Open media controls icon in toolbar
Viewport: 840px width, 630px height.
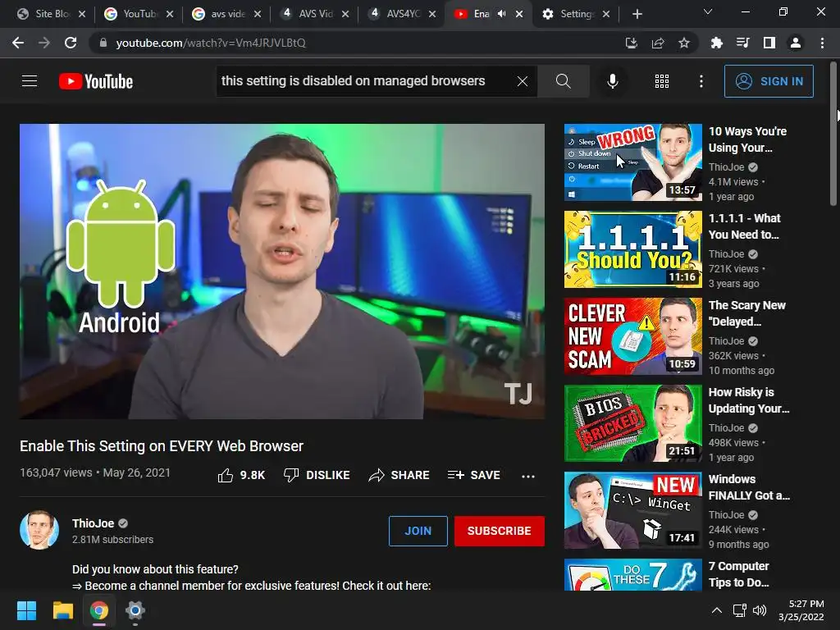[742, 43]
